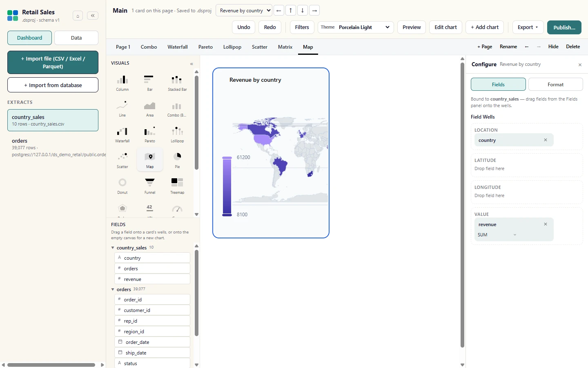Choose the Map visual icon
The image size is (588, 368).
[x=150, y=160]
